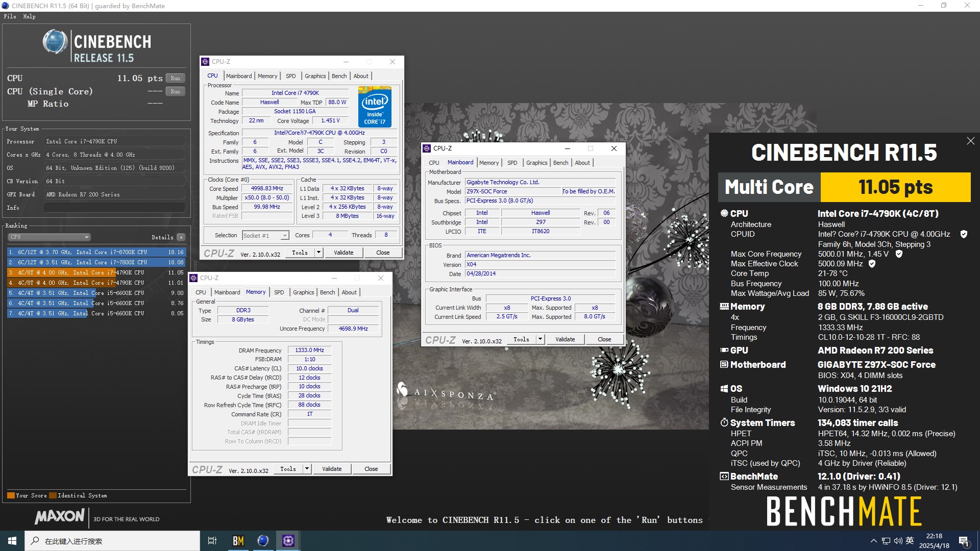Open Windows Start menu

[12, 541]
